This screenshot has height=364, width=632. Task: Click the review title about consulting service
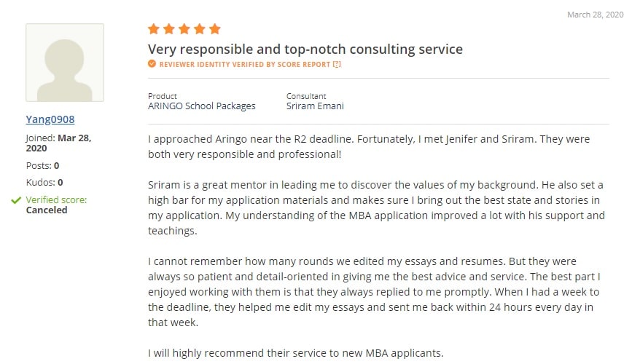tap(305, 49)
